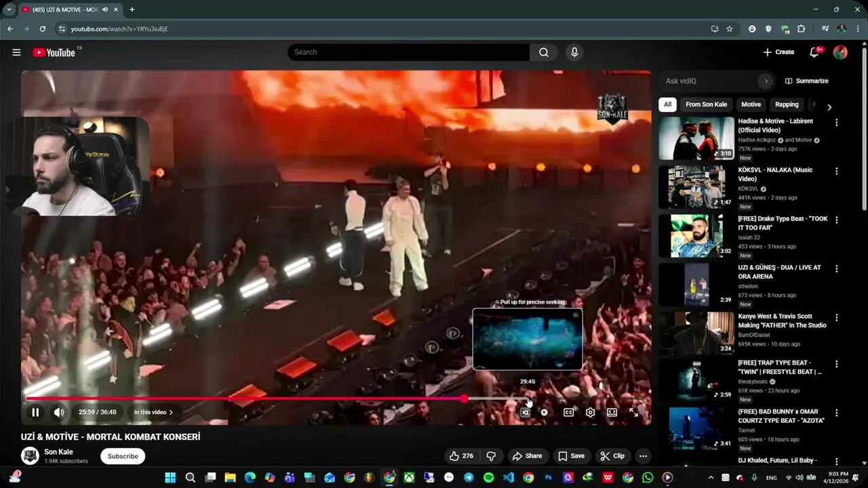
Task: Click browser back arrow
Action: 10,29
